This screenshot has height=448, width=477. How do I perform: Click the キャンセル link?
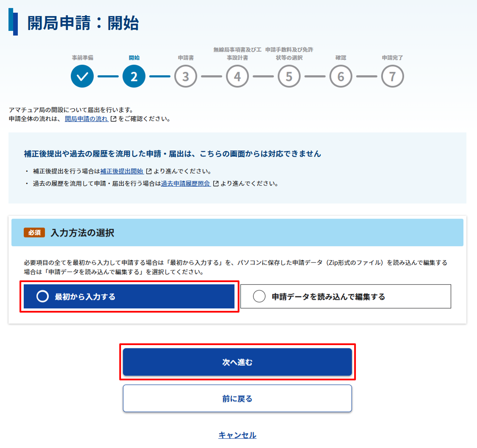pos(237,435)
